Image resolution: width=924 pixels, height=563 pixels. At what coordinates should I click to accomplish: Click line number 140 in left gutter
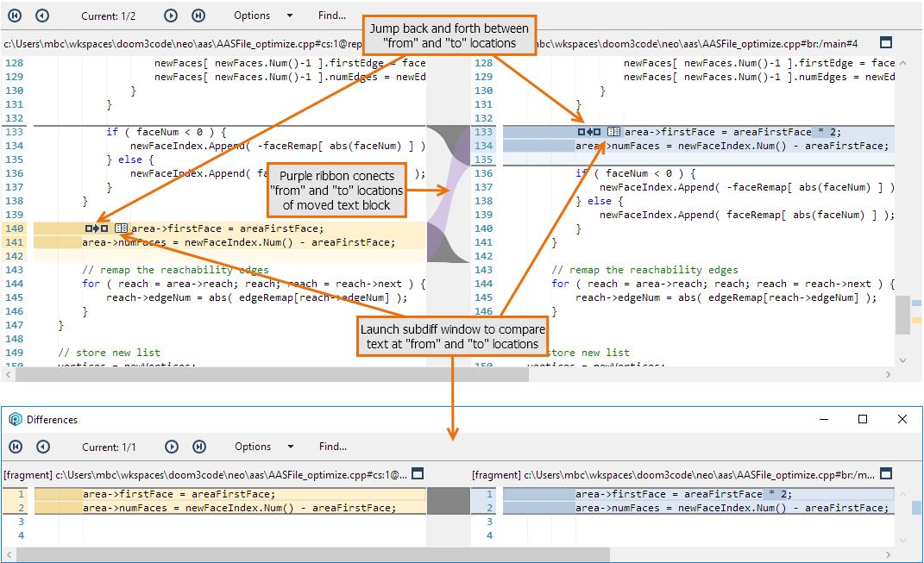point(15,228)
